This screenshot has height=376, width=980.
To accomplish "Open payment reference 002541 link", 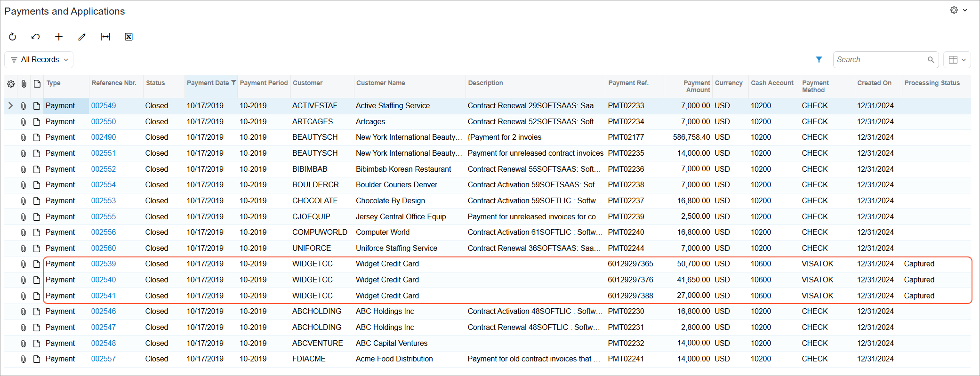I will tap(104, 296).
